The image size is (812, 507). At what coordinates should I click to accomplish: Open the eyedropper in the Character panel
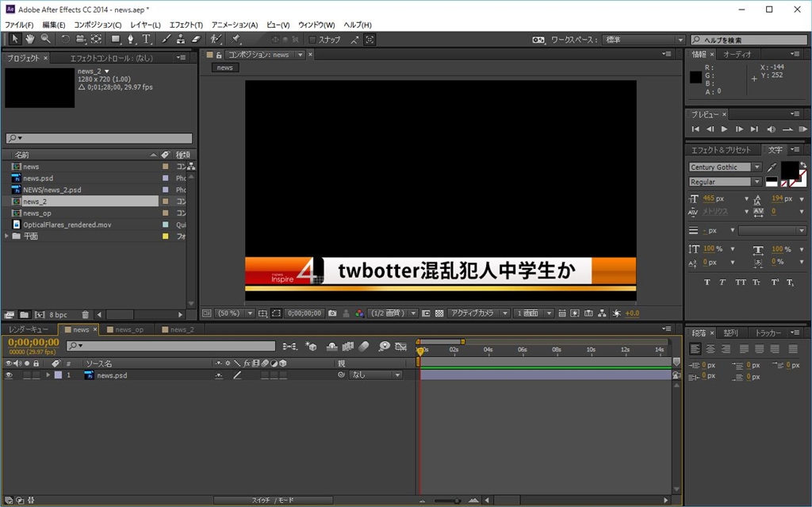[772, 167]
